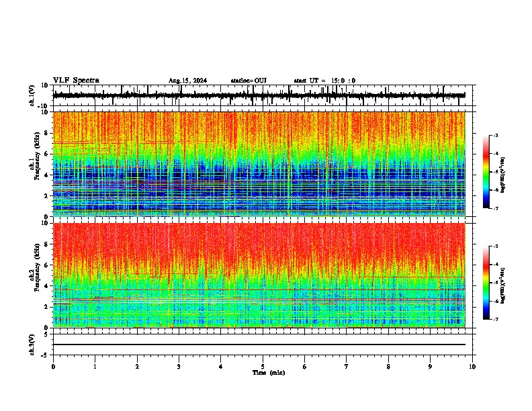
Task: Click the "start UT = 15:0 :0" text
Action: 324,81
